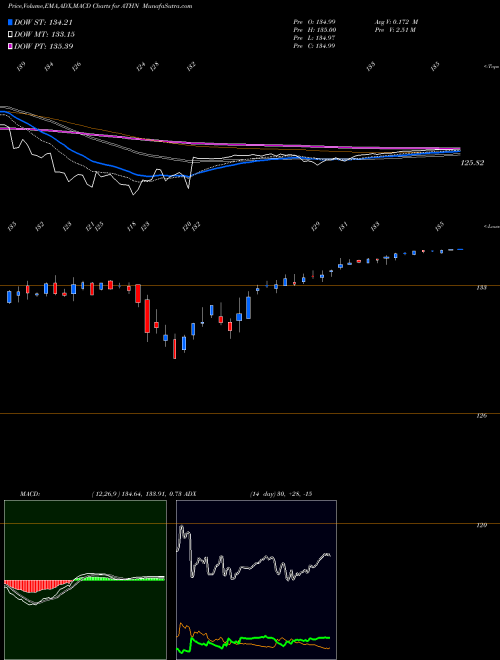Click the 134 tops marker label

pyautogui.click(x=49, y=66)
